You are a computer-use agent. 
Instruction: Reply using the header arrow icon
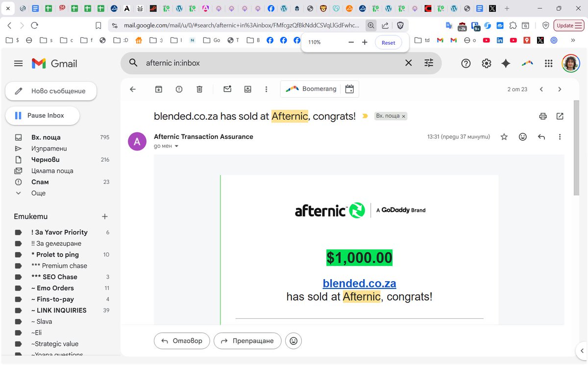click(541, 137)
